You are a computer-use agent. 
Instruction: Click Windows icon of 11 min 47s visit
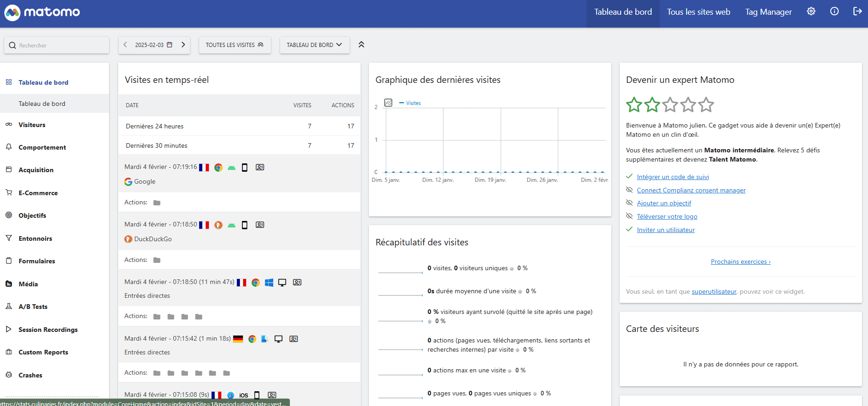(269, 282)
